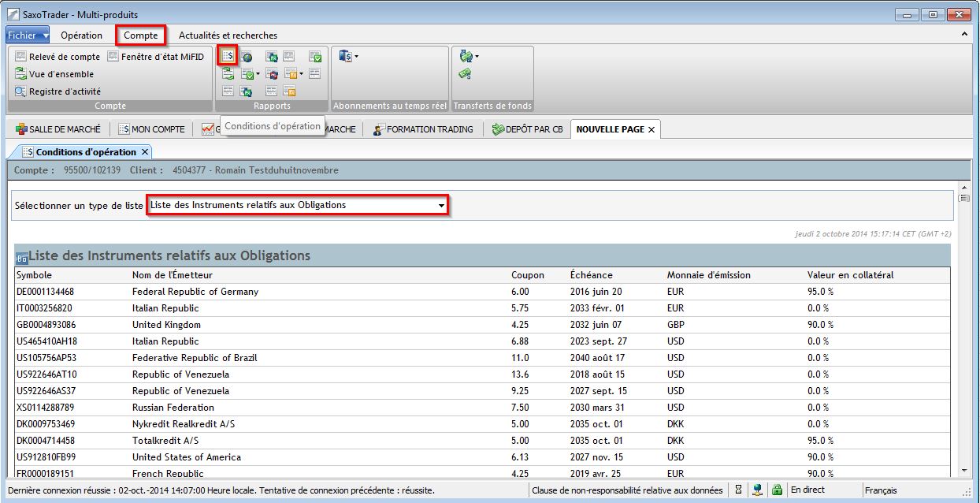
Task: Click the top Transferts de fonds icon
Action: 466,57
